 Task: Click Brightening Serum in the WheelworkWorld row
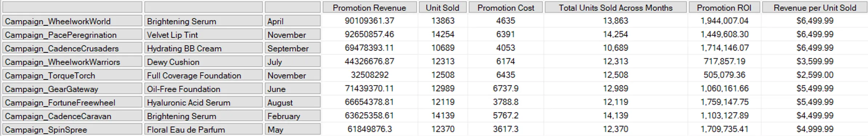click(203, 21)
